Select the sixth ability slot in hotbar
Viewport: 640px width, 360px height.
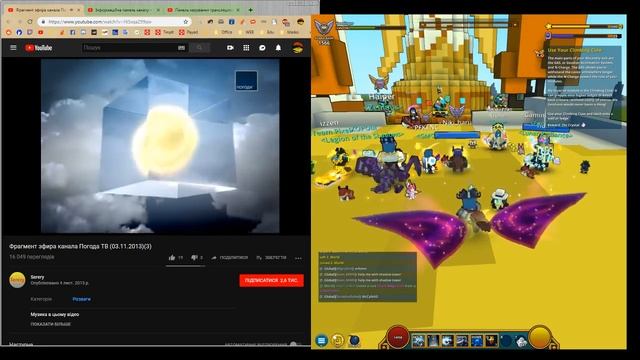[491, 341]
